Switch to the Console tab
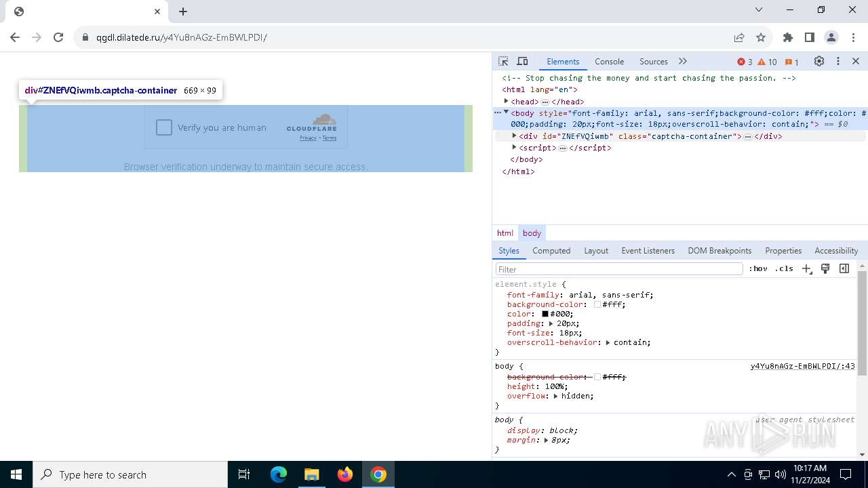This screenshot has height=488, width=868. tap(609, 61)
